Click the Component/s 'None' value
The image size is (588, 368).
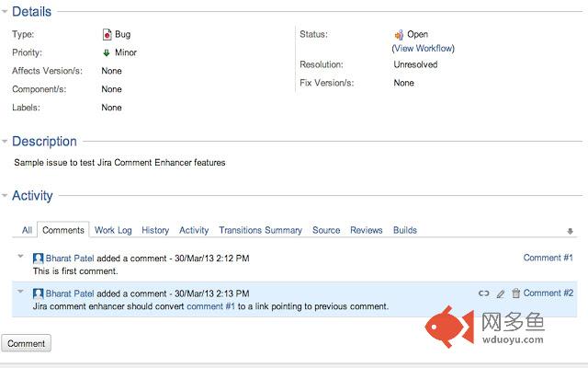pos(111,89)
